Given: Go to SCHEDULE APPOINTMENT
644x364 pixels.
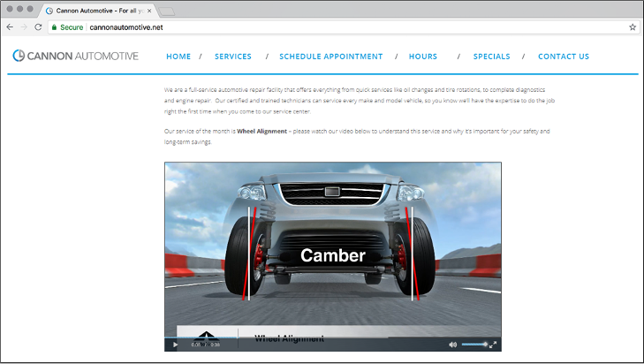Looking at the screenshot, I should click(330, 57).
